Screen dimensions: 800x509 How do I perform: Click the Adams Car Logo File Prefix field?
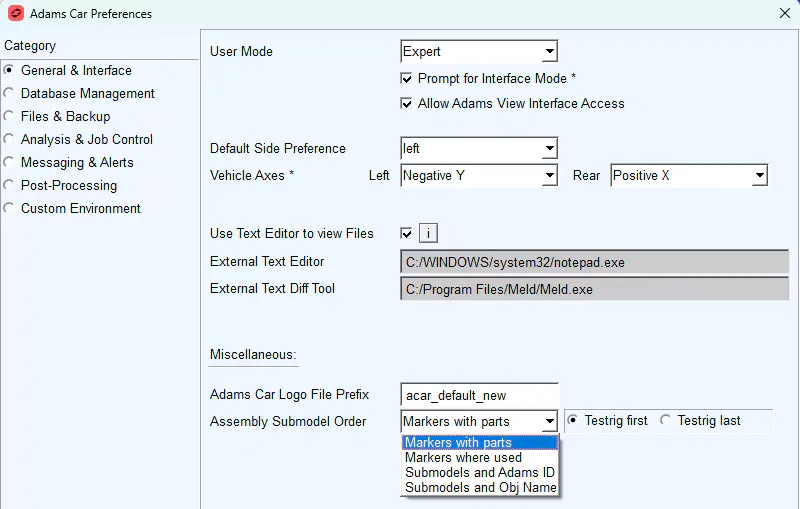point(478,395)
